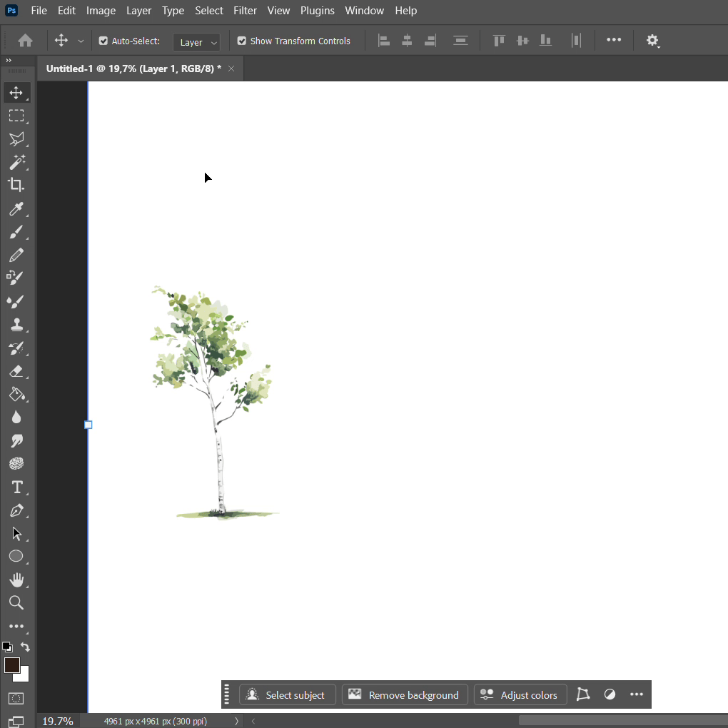Pick the Eraser tool

(16, 371)
